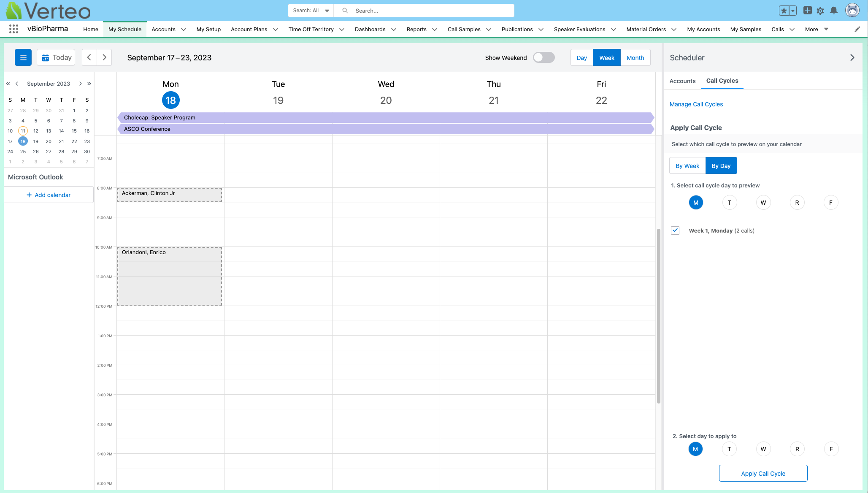The height and width of the screenshot is (493, 868).
Task: Open the Accounts nav dropdown arrow
Action: (184, 30)
